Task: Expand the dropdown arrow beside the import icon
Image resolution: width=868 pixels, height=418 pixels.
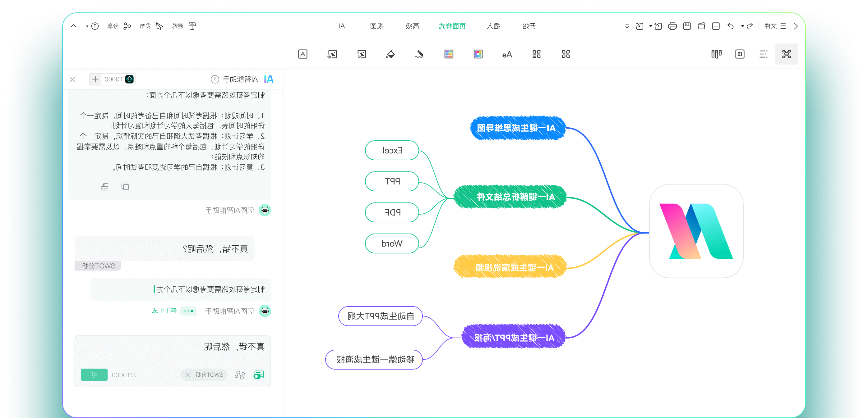Action: coord(651,26)
